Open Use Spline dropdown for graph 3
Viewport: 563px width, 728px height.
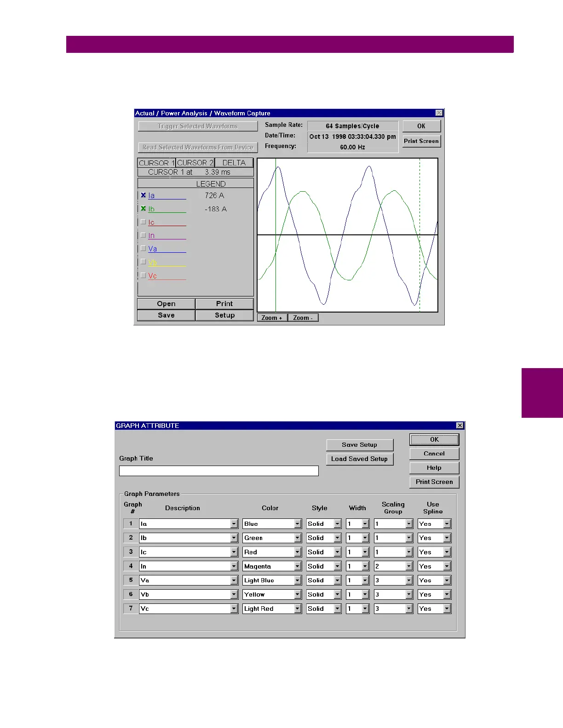coord(447,552)
